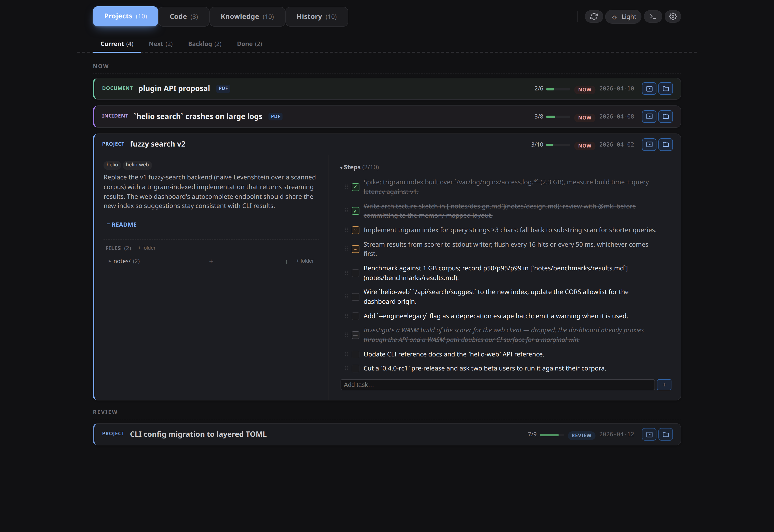Open the settings gear icon

tap(673, 16)
